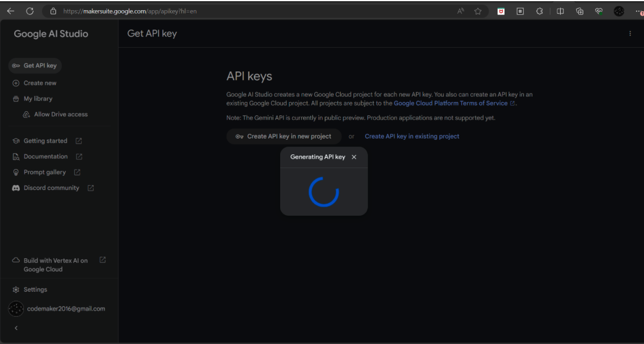Screen dimensions: 644x344
Task: Open the browser profile avatar
Action: coord(619,11)
